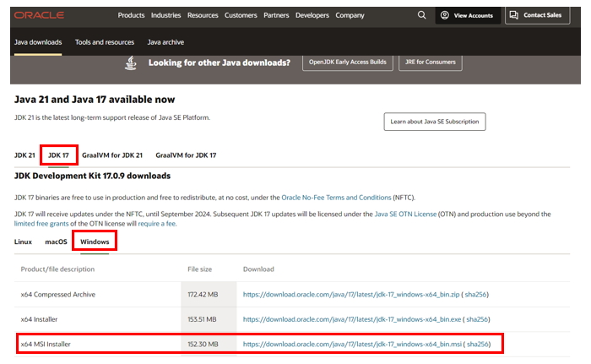Image resolution: width=591 pixels, height=364 pixels.
Task: Open the search magnifier icon
Action: point(422,15)
